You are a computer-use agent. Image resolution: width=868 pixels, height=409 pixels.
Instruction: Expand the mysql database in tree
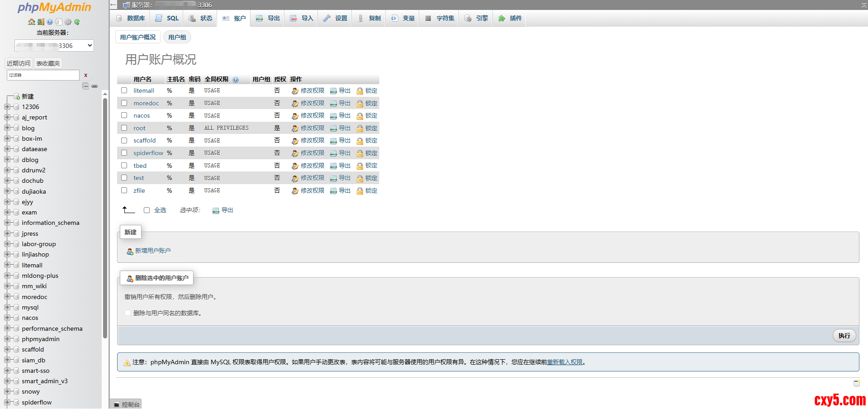[x=7, y=307]
